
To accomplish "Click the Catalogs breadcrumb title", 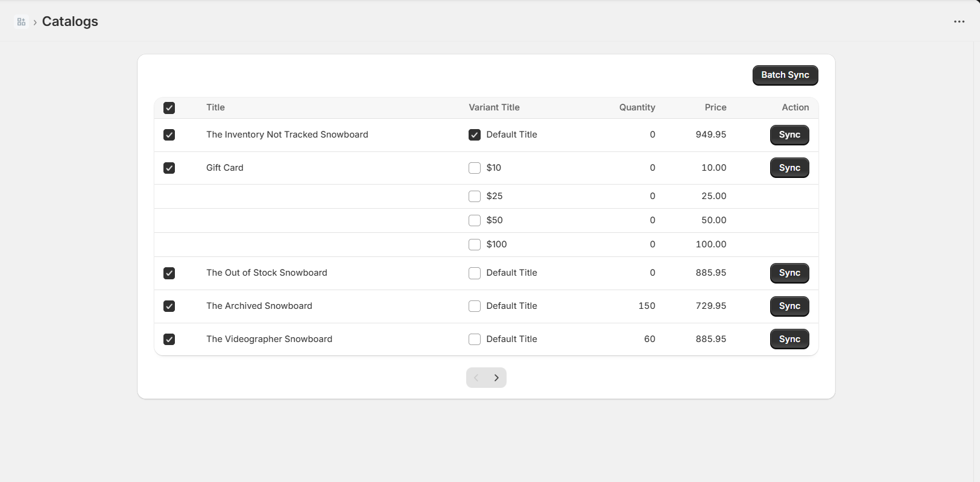I will click(70, 22).
